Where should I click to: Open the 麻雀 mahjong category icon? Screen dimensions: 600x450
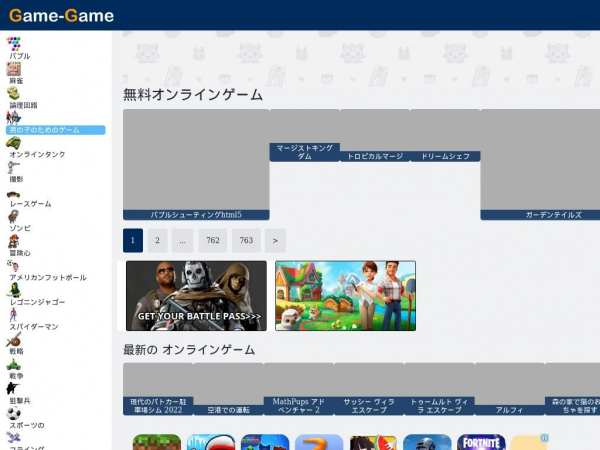[13, 69]
